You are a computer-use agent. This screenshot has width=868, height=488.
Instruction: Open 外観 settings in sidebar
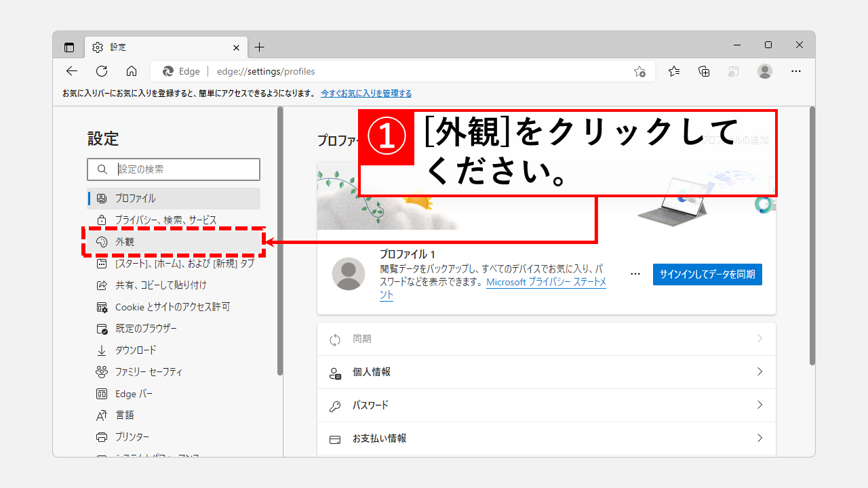pos(174,242)
